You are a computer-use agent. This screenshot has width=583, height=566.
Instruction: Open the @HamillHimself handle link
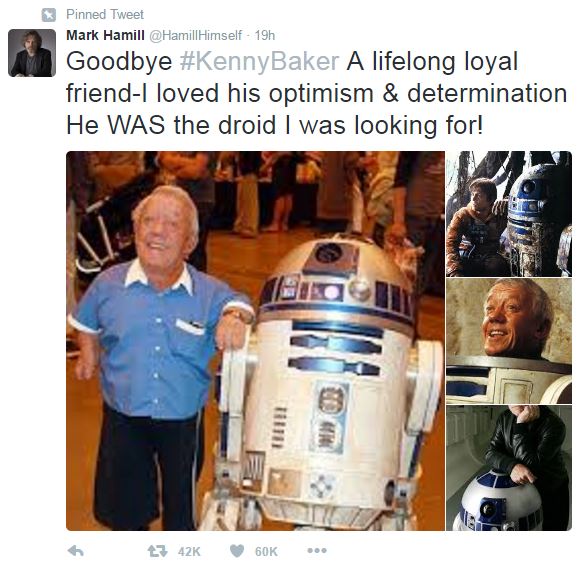pyautogui.click(x=196, y=35)
